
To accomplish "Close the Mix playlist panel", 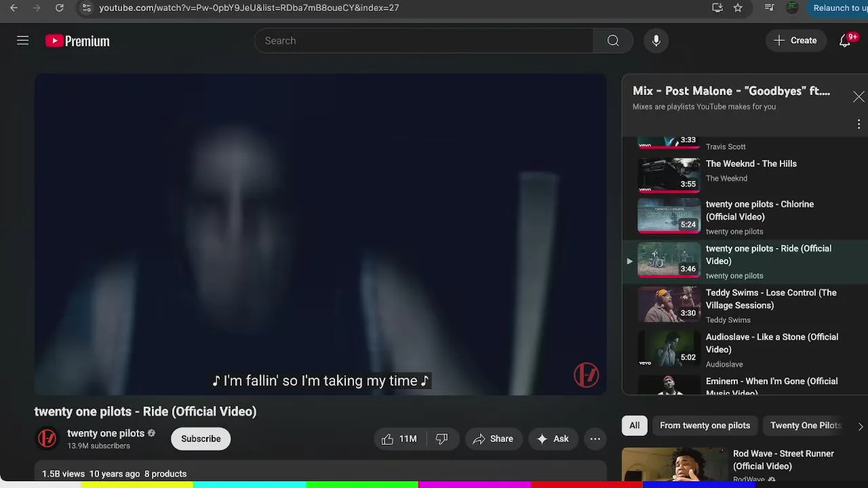I will 859,97.
